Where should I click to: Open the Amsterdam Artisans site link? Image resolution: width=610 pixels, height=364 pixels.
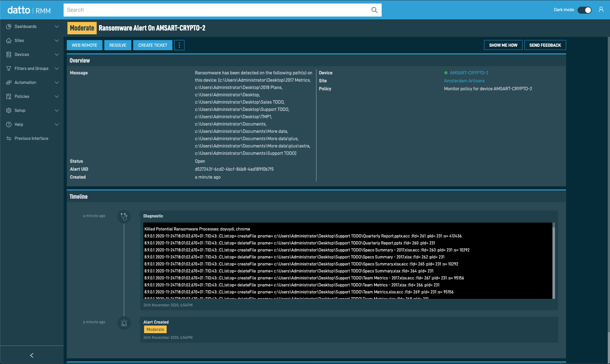point(464,81)
